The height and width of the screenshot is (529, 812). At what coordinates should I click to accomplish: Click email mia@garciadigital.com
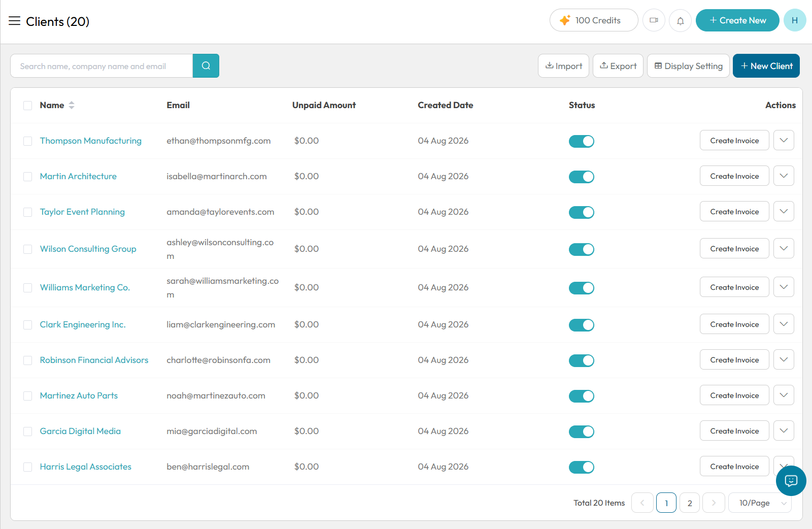[212, 431]
